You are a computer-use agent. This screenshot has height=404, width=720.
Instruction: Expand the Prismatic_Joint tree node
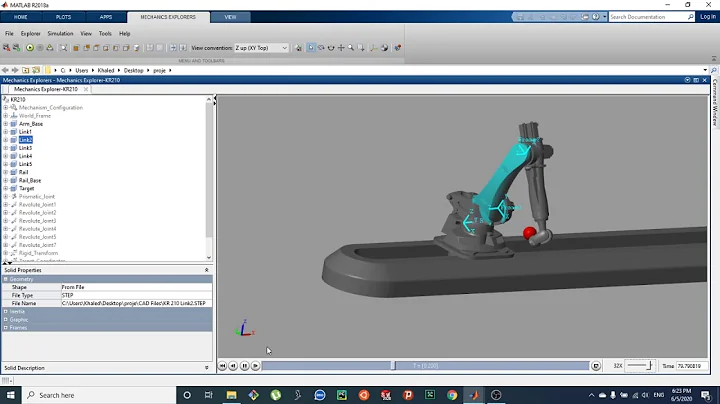6,196
